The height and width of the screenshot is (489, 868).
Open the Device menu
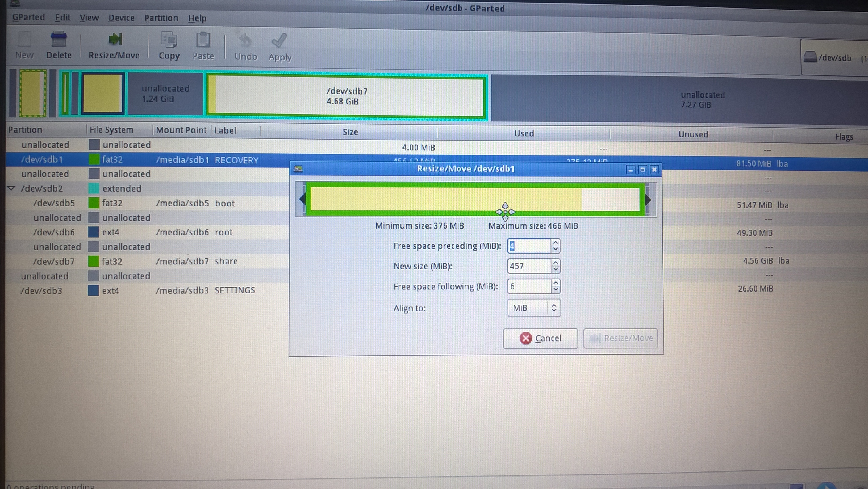(x=121, y=18)
